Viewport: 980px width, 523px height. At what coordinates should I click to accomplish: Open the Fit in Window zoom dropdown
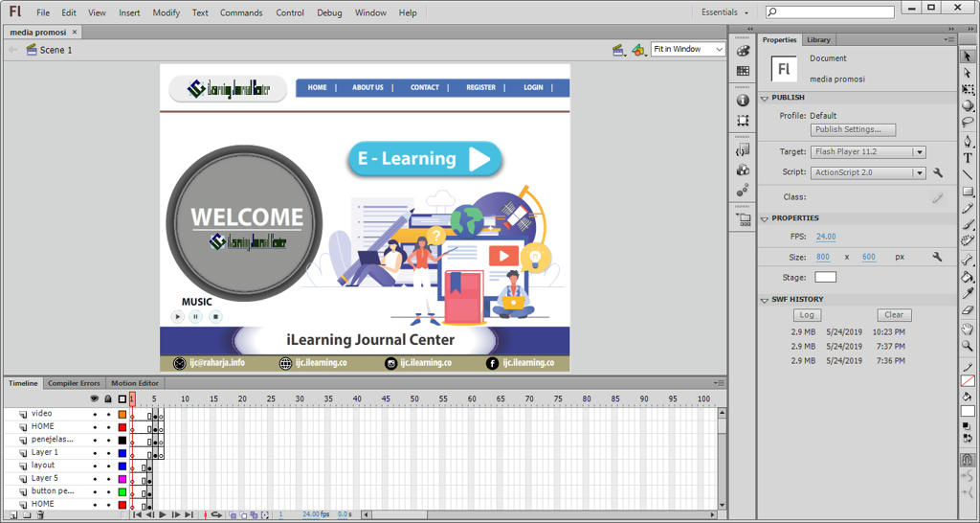(x=718, y=50)
